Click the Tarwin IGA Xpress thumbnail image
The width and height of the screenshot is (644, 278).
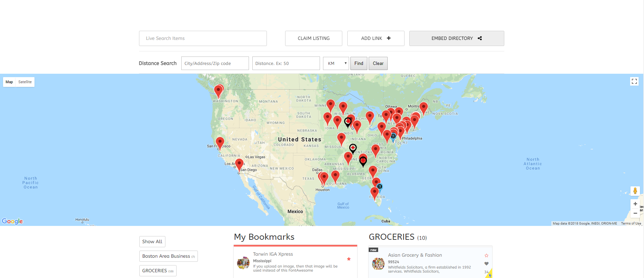(243, 263)
